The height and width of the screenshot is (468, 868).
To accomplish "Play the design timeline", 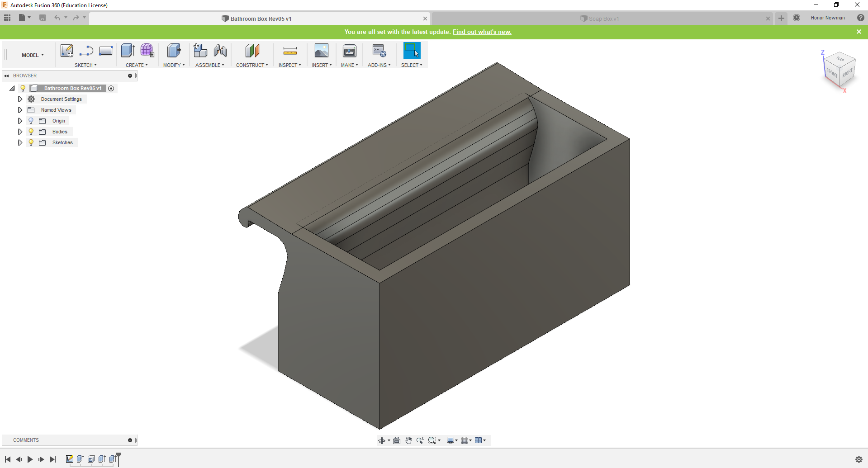I will 30,459.
